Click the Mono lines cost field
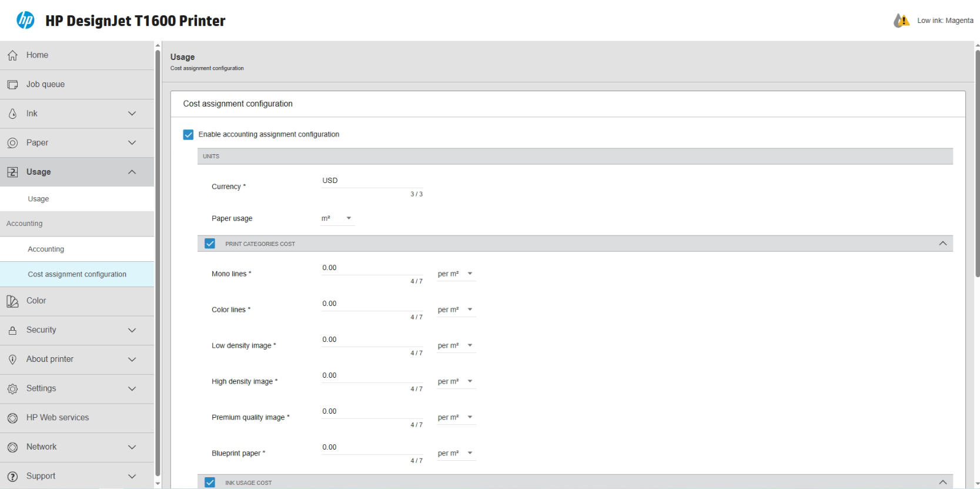The height and width of the screenshot is (489, 980). pos(372,268)
